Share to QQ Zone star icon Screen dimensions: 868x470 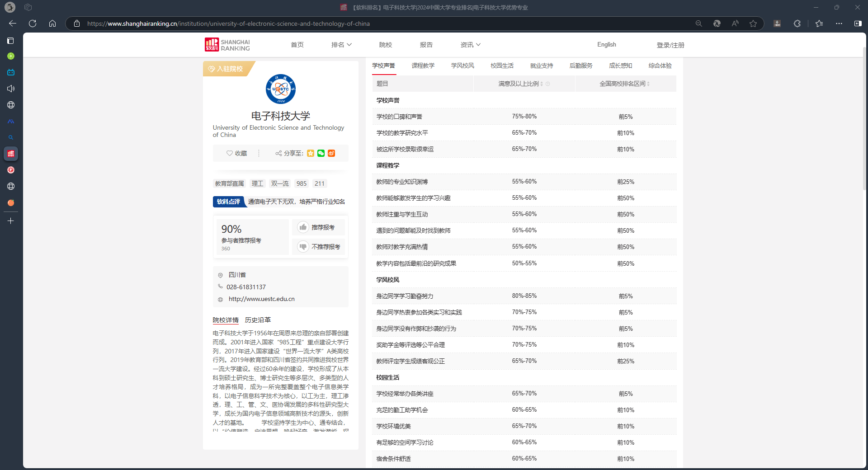point(311,154)
